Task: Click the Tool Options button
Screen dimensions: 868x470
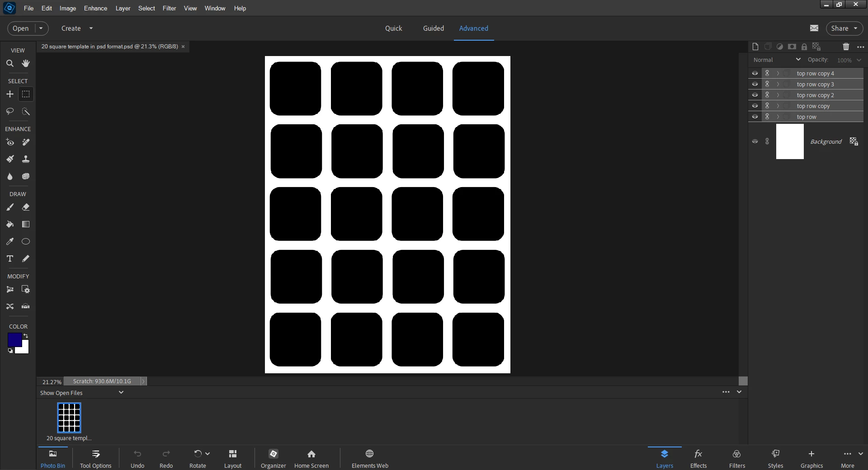Action: coord(95,459)
